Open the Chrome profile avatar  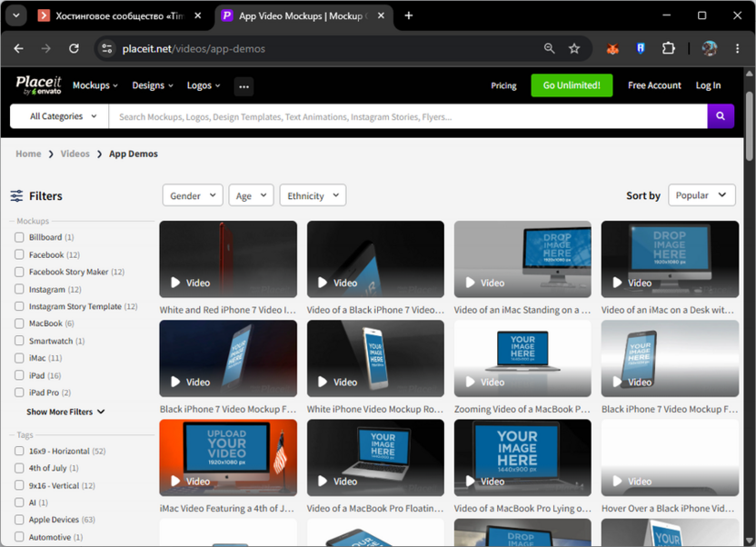click(x=710, y=48)
